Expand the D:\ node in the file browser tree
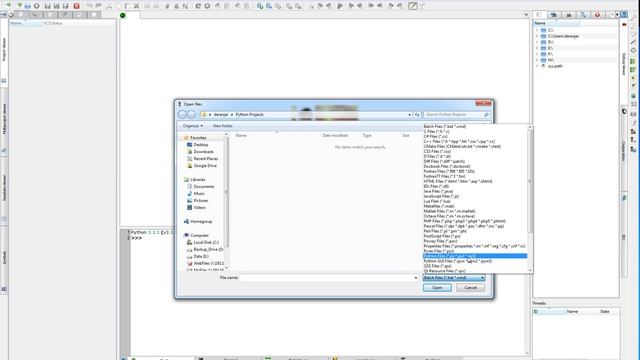 [537, 42]
